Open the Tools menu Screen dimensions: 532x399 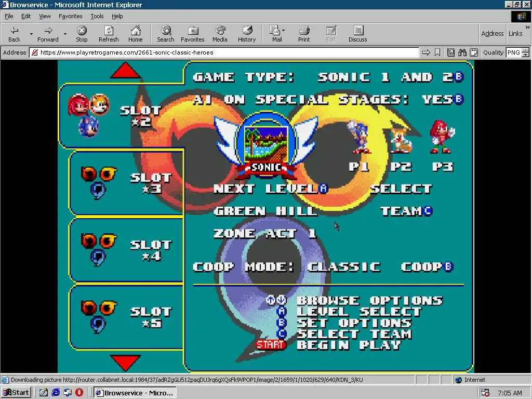97,16
